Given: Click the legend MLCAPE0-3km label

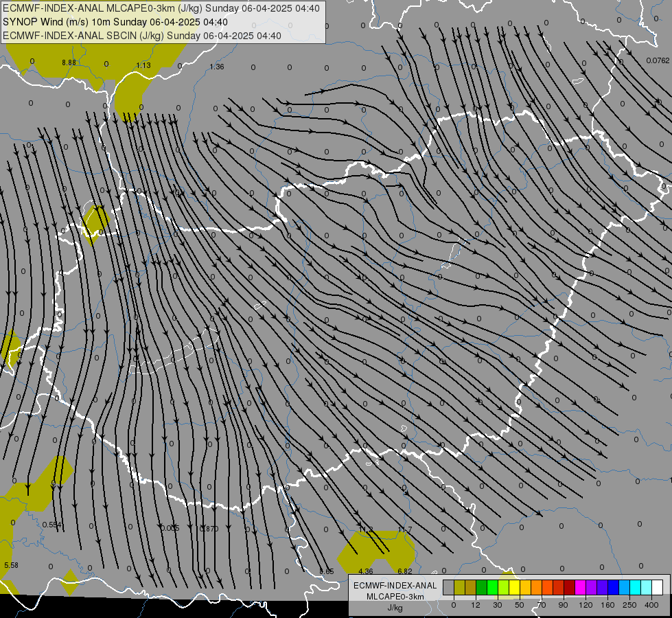Looking at the screenshot, I should point(395,597).
